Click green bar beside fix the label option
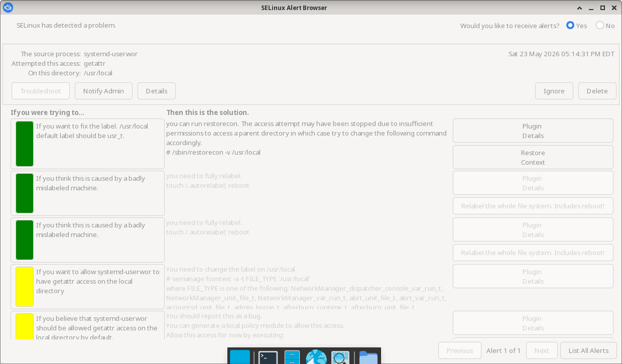The width and height of the screenshot is (622, 364). [25, 144]
